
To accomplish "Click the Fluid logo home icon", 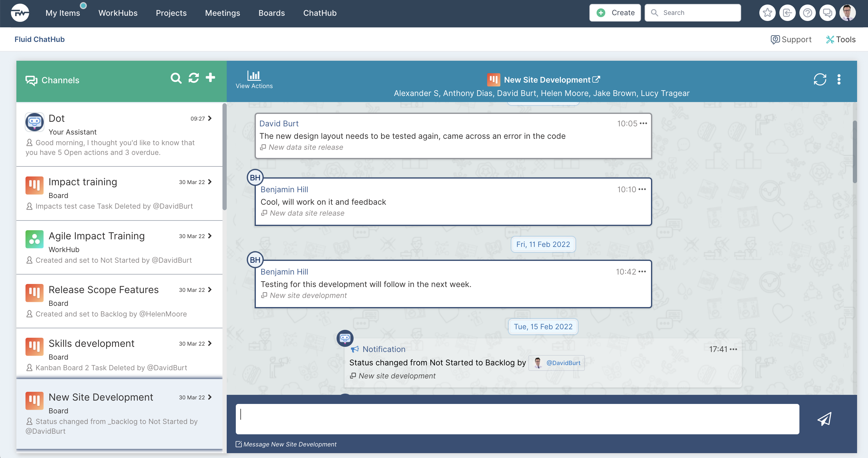I will pos(20,13).
